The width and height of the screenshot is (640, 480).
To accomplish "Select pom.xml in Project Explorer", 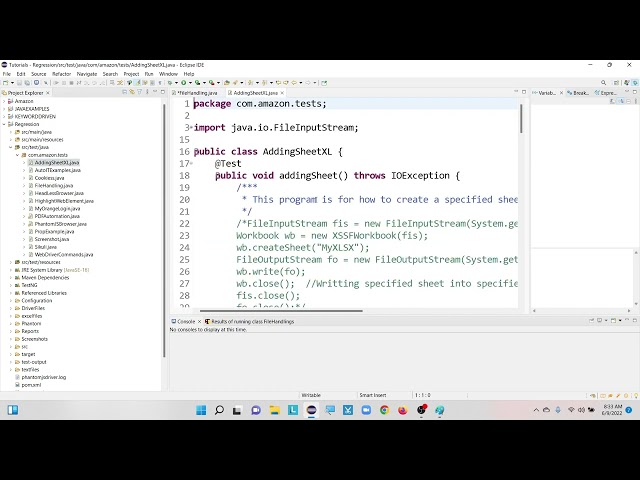I will [31, 385].
